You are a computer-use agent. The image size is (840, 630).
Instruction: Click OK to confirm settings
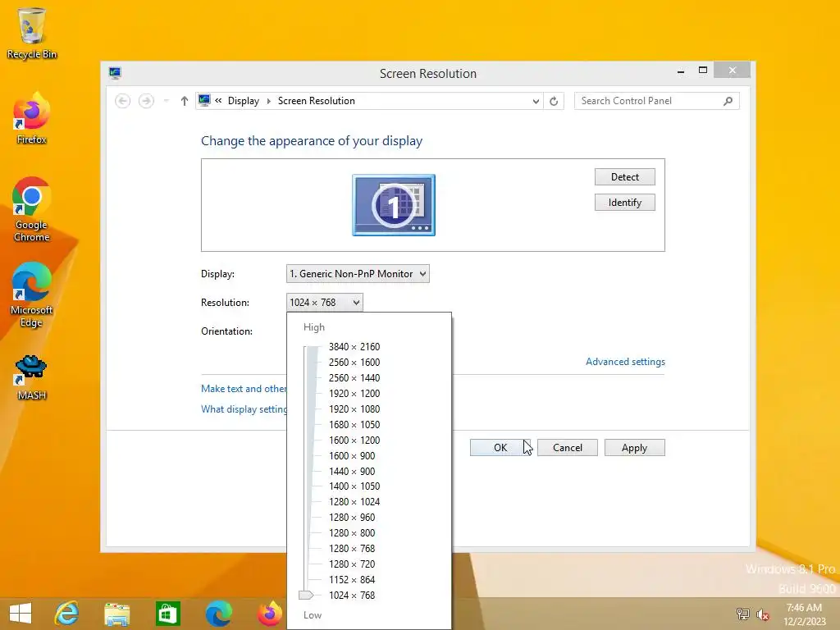tap(500, 448)
